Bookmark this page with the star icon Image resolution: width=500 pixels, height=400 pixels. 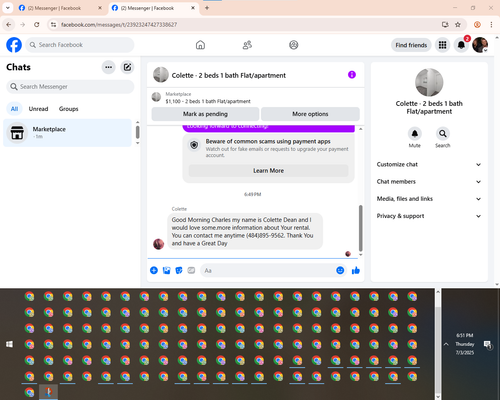pyautogui.click(x=458, y=25)
